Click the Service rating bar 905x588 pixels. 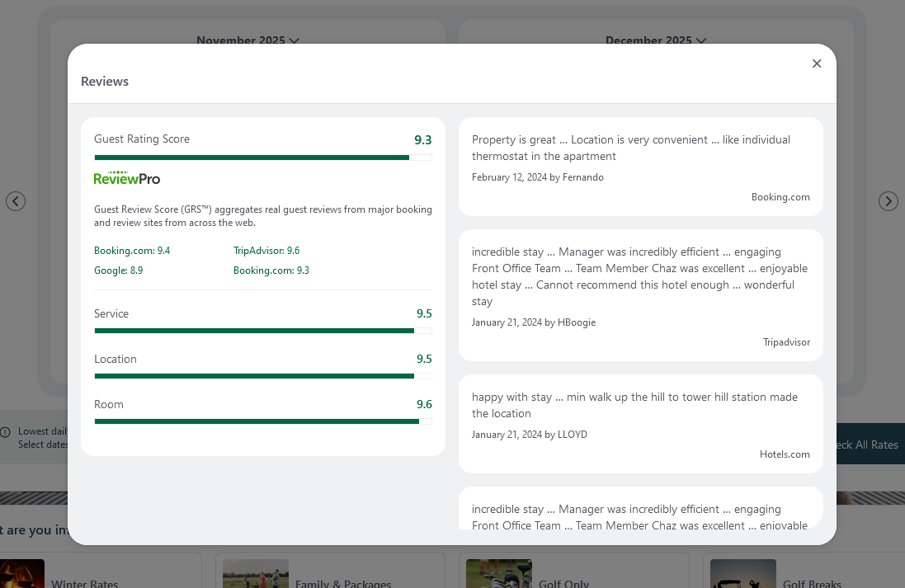click(x=263, y=331)
